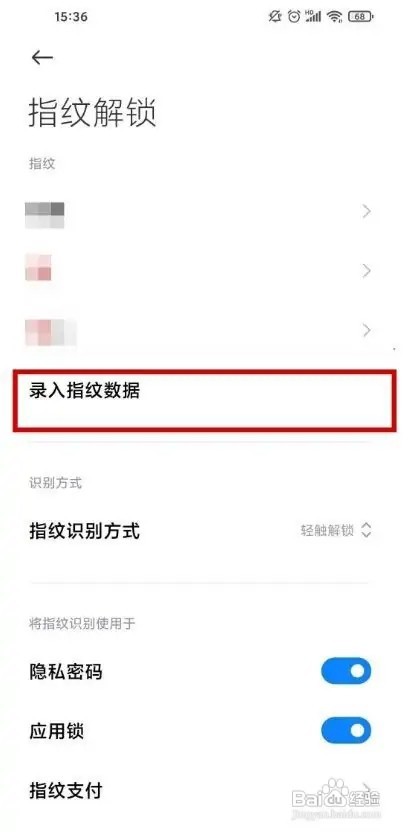The image size is (409, 832).
Task: Open second fingerprint entry chevron
Action: pos(367,272)
